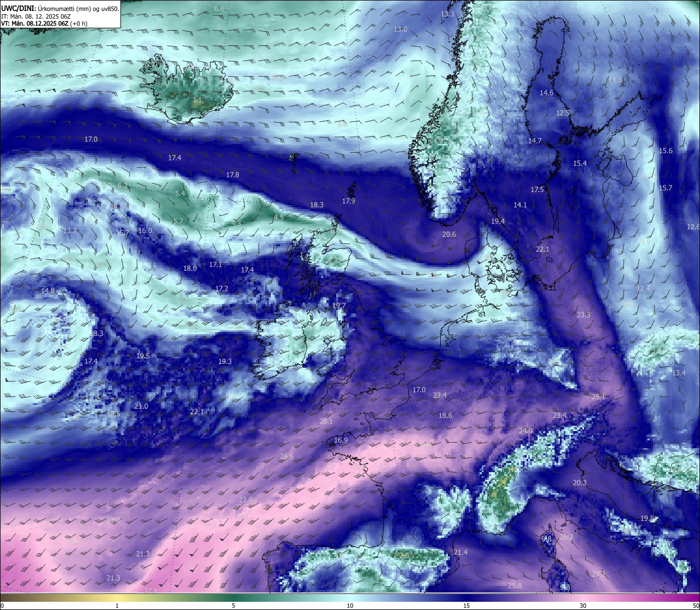The image size is (700, 610).
Task: Click the "VT: Mán. 08.12.2025 06Z (+0 h)" line
Action: pos(44,24)
